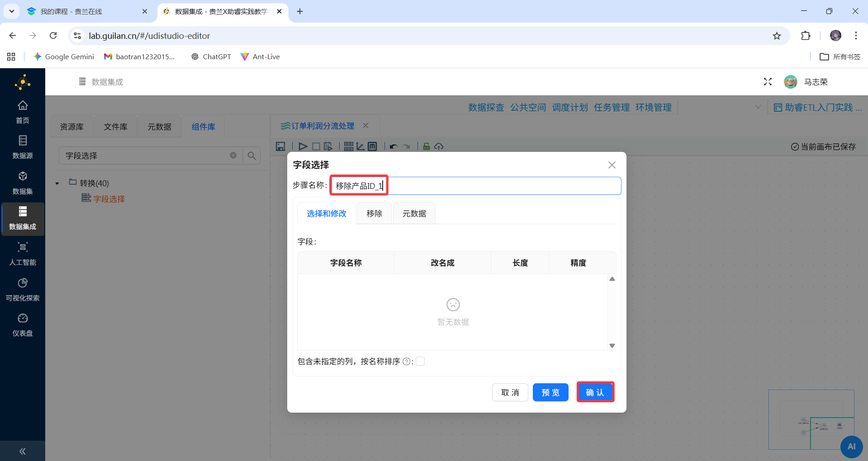This screenshot has width=868, height=461.
Task: Switch to the 文件库 tab
Action: (115, 127)
